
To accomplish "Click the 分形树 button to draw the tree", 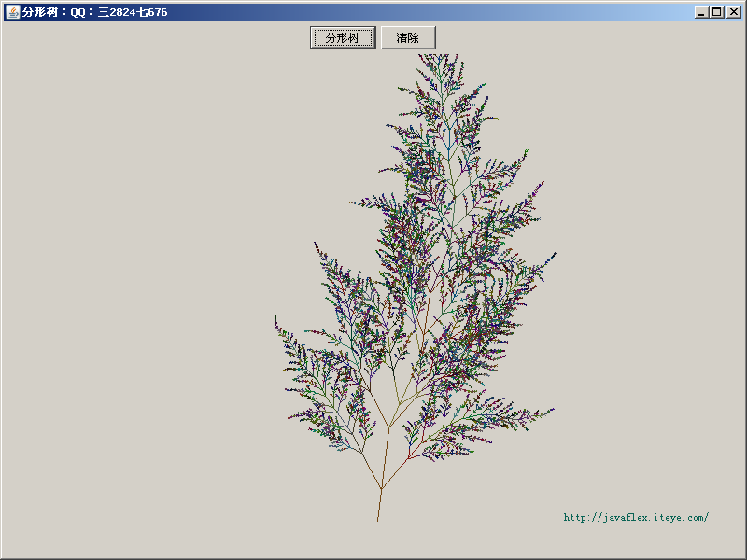I will point(343,37).
